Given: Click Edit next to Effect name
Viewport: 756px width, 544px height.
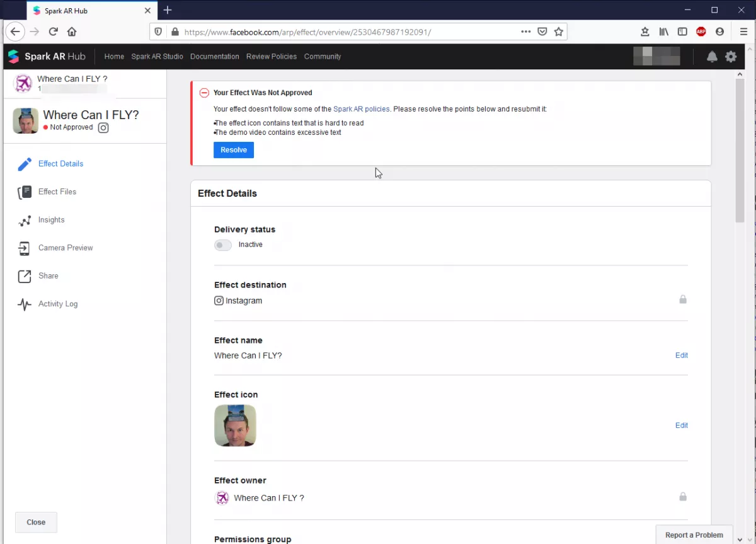Looking at the screenshot, I should (682, 356).
